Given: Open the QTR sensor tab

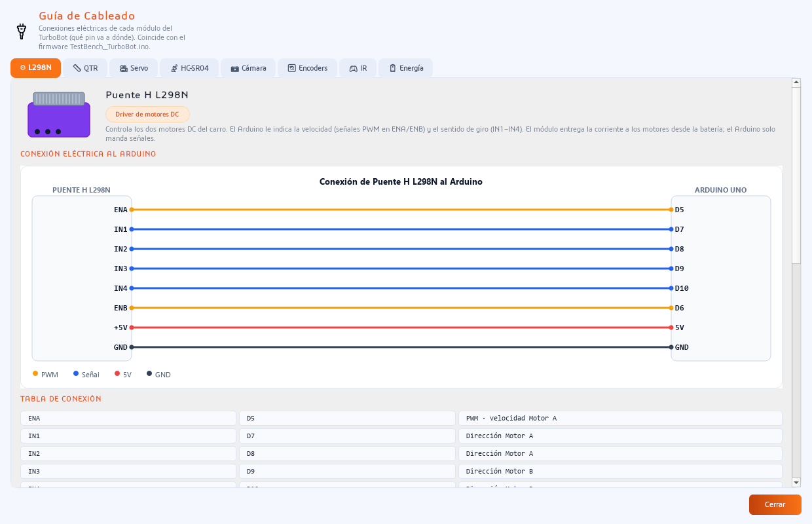Looking at the screenshot, I should [x=85, y=68].
